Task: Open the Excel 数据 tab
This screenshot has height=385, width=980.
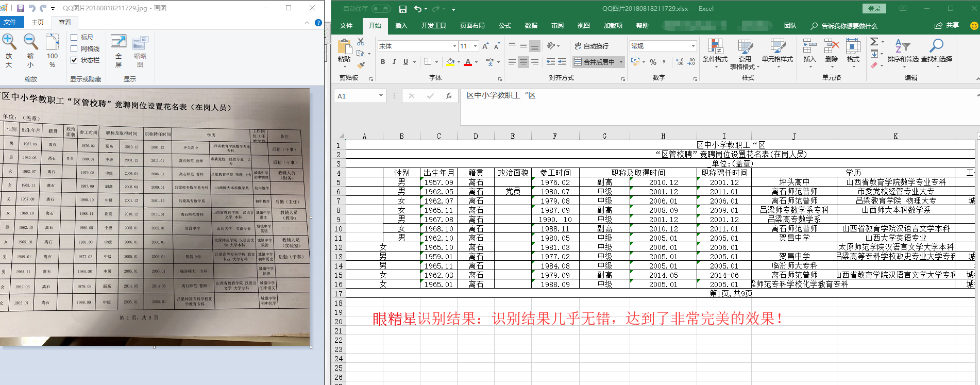Action: click(531, 26)
